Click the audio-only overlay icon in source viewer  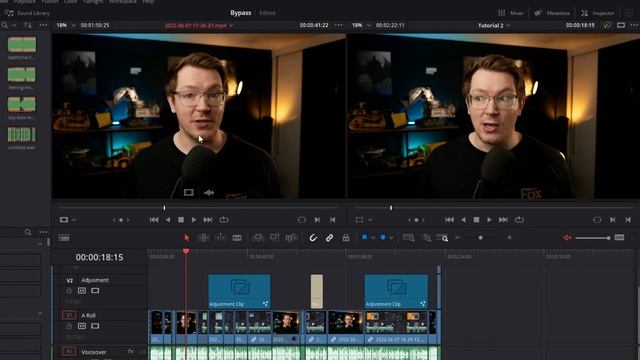[209, 192]
